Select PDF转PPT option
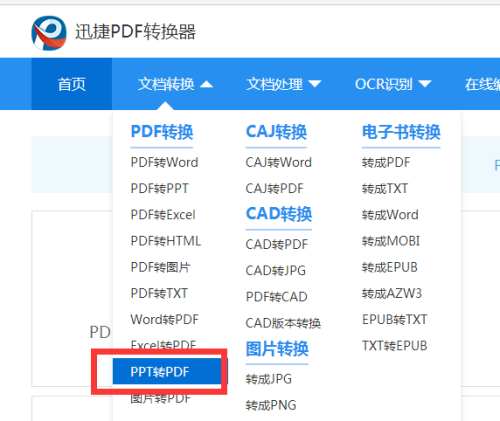500x421 pixels. 159,188
